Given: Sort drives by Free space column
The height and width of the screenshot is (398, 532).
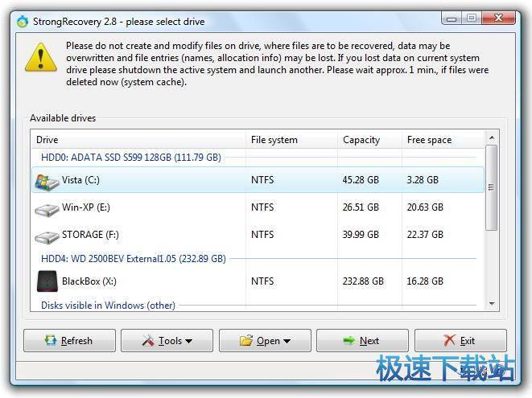Looking at the screenshot, I should (443, 140).
